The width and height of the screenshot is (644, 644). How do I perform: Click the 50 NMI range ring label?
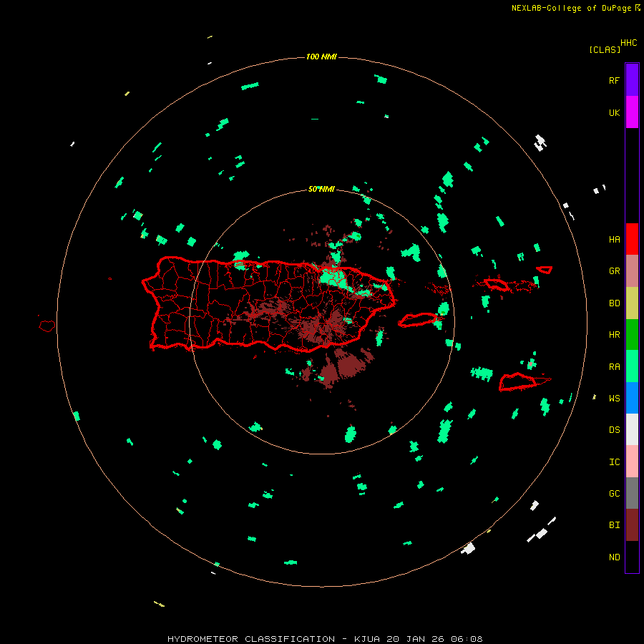point(321,189)
